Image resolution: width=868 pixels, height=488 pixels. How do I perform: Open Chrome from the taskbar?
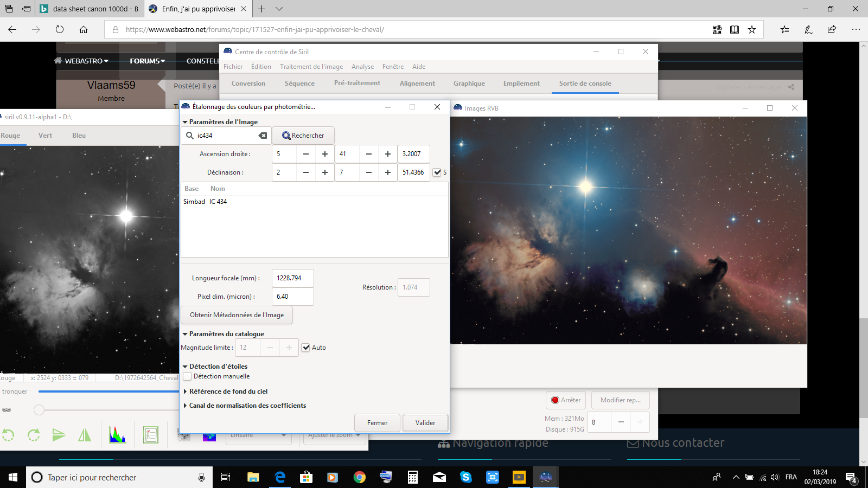coord(359,477)
